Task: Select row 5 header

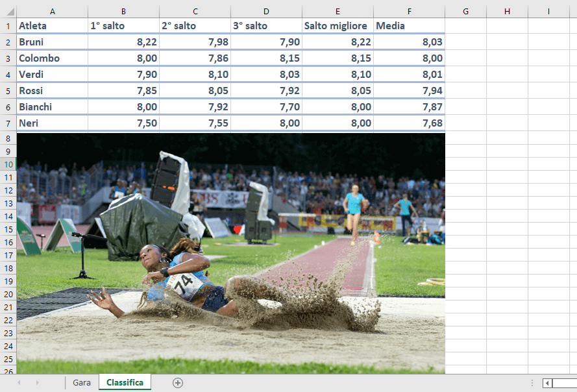Action: [x=8, y=91]
